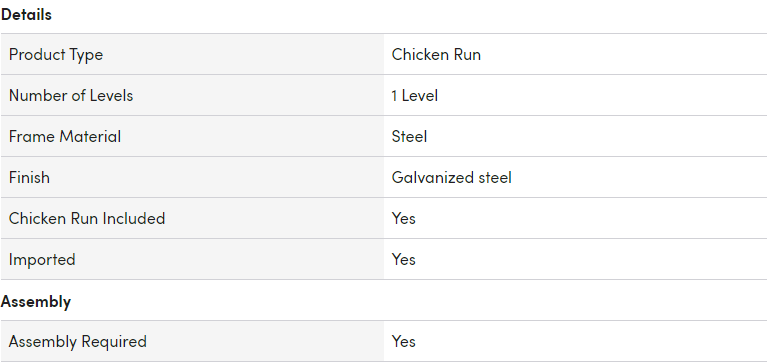Click the word Material in Frame Material

click(89, 136)
